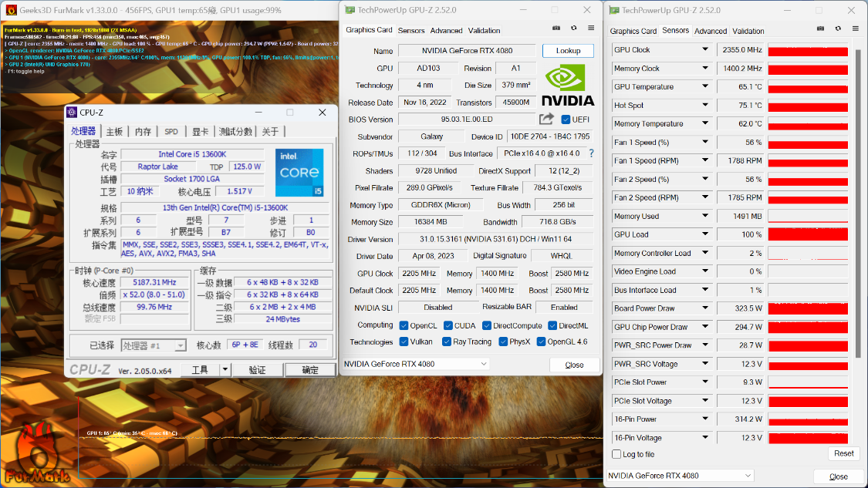The width and height of the screenshot is (868, 488).
Task: Toggle the OpenCL checkbox
Action: 404,325
